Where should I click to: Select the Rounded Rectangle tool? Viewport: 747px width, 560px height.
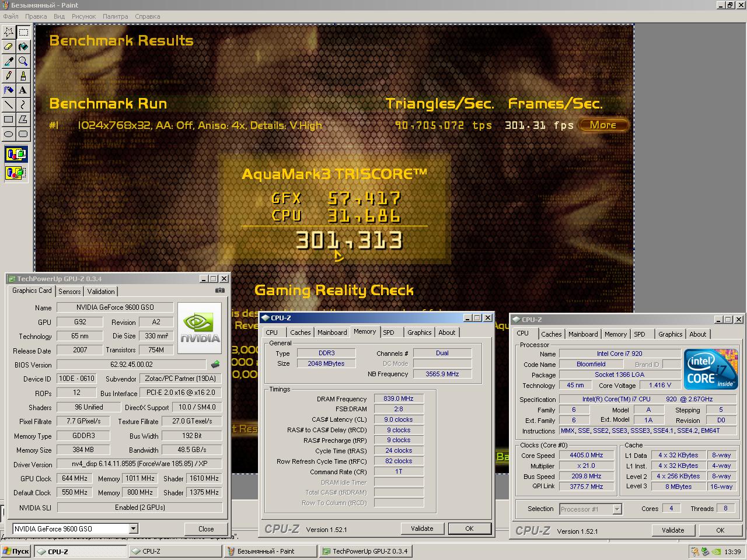(23, 134)
